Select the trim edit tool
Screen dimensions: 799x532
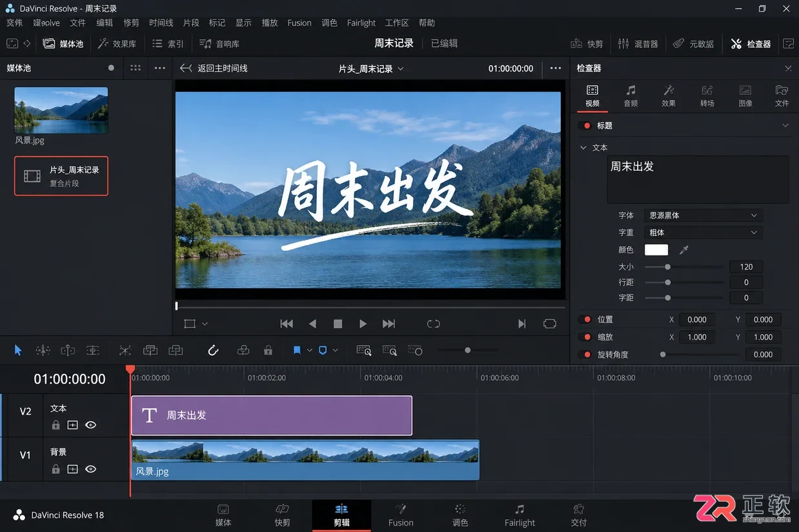(43, 350)
